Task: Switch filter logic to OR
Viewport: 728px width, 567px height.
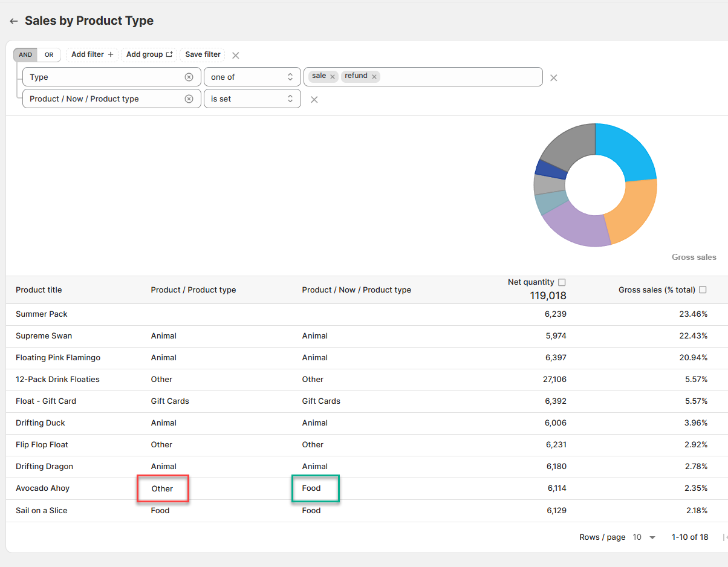Action: click(49, 55)
